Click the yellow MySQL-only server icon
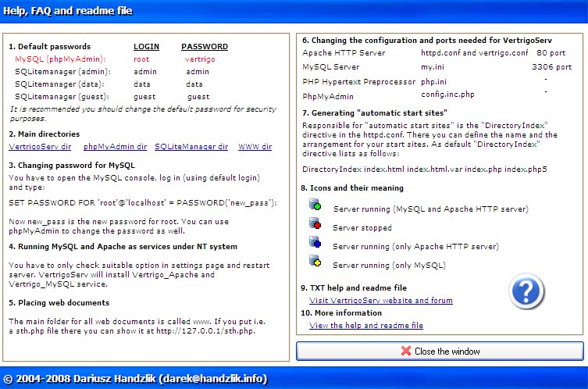The width and height of the screenshot is (588, 389). pos(315,260)
